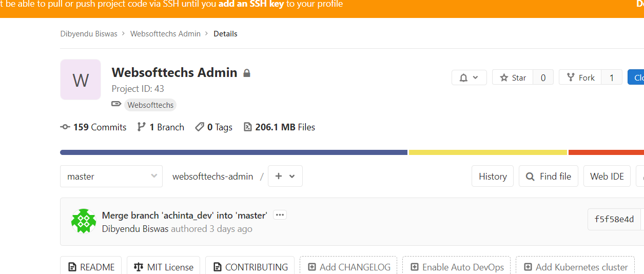View 159 Commits list

pyautogui.click(x=93, y=127)
